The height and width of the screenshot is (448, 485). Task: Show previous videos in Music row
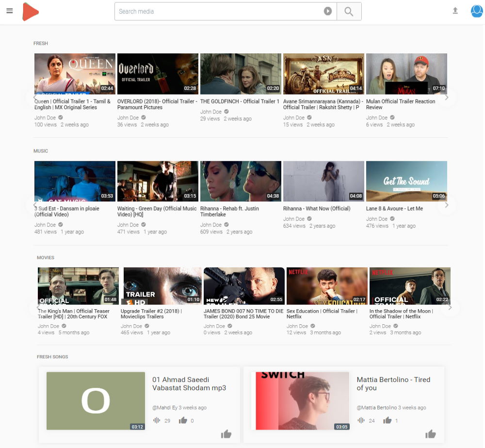pyautogui.click(x=35, y=205)
